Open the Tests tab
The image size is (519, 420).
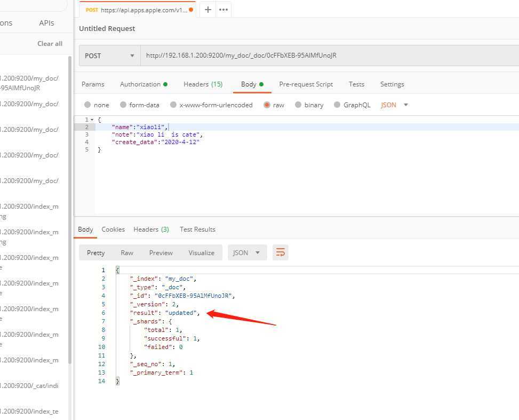point(356,84)
